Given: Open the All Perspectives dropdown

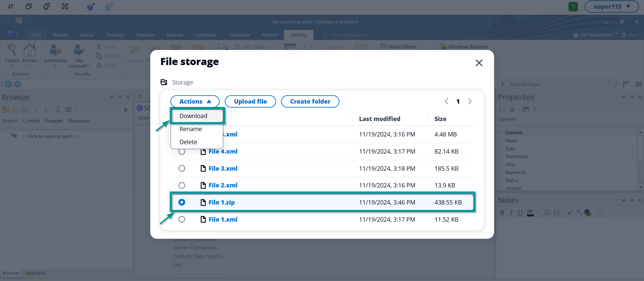Looking at the screenshot, I should tap(596, 35).
